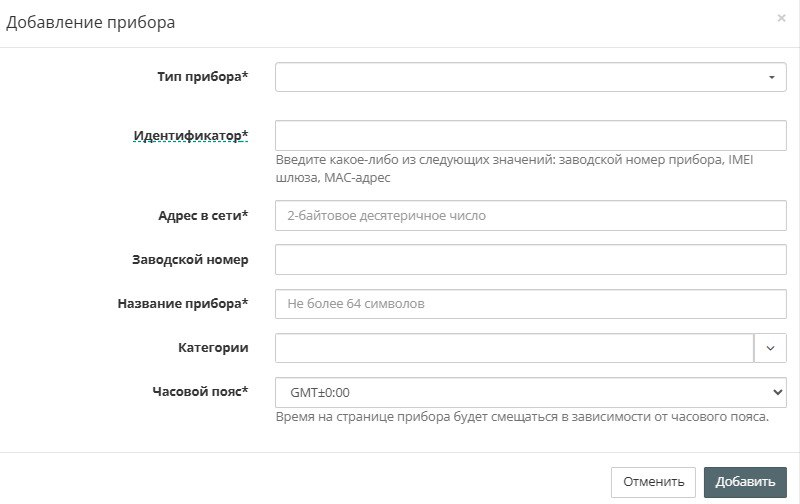Focus the Адрес в сети field

pyautogui.click(x=530, y=215)
